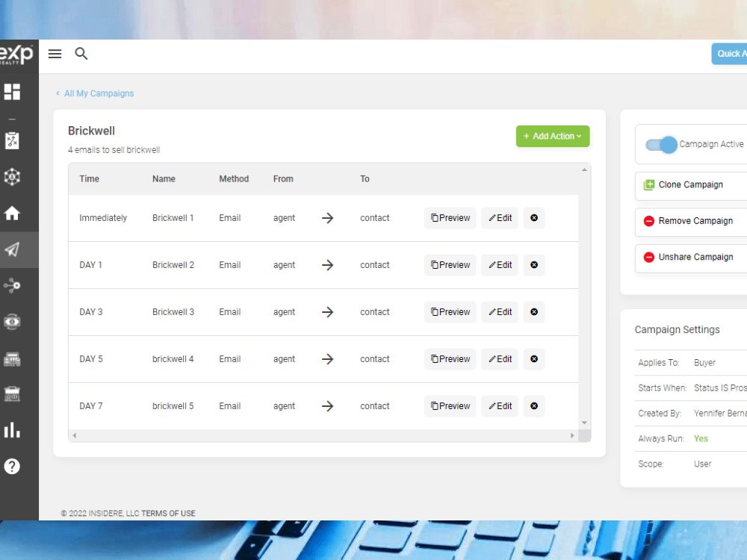
Task: Go back to All My Campaigns
Action: 95,93
